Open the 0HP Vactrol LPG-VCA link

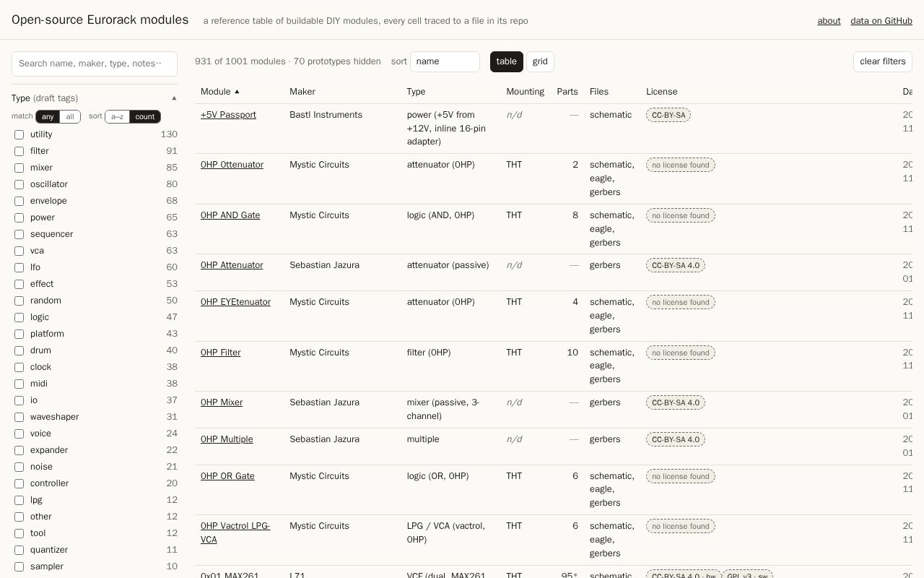pyautogui.click(x=235, y=532)
